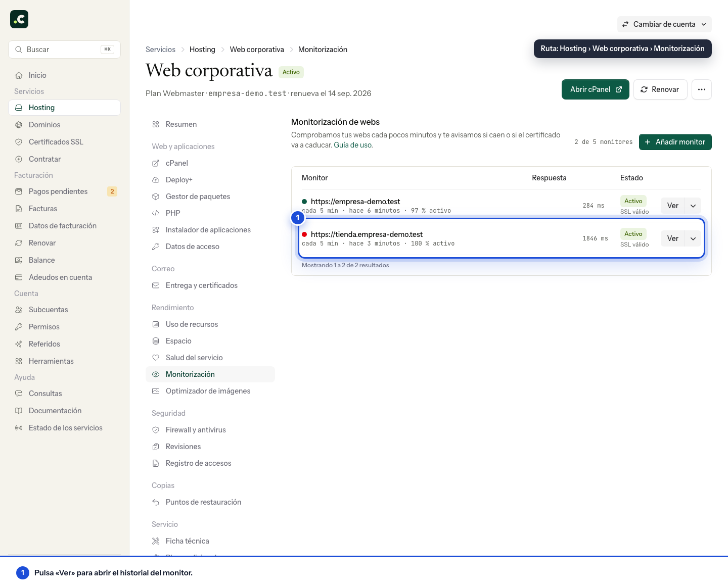The image size is (728, 588).
Task: Expand dropdown arrow for tienda.empresa-demo.test monitor
Action: pos(693,238)
